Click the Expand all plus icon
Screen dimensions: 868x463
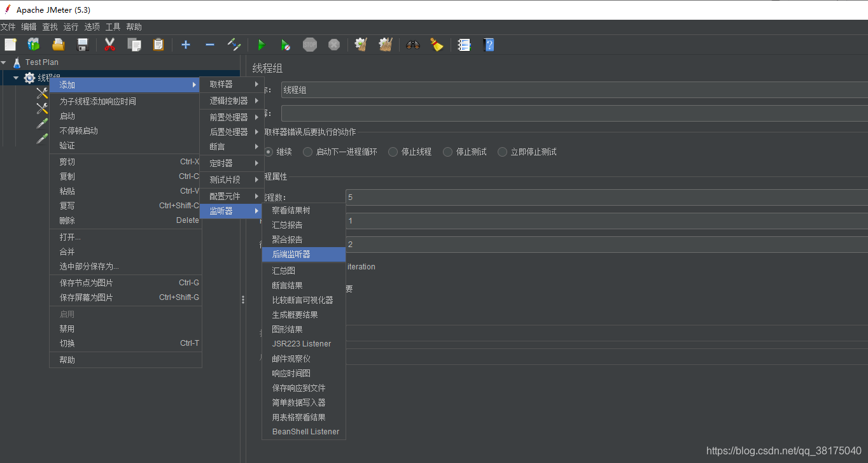click(186, 45)
